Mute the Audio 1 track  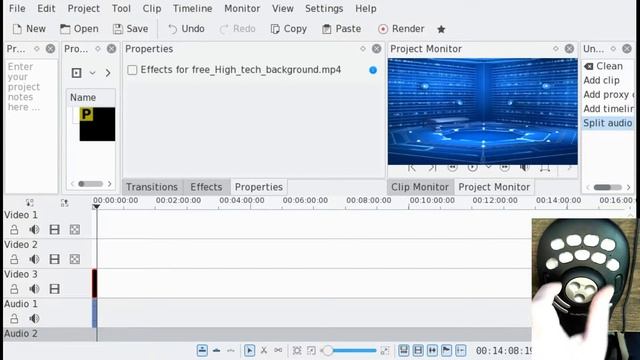click(34, 319)
